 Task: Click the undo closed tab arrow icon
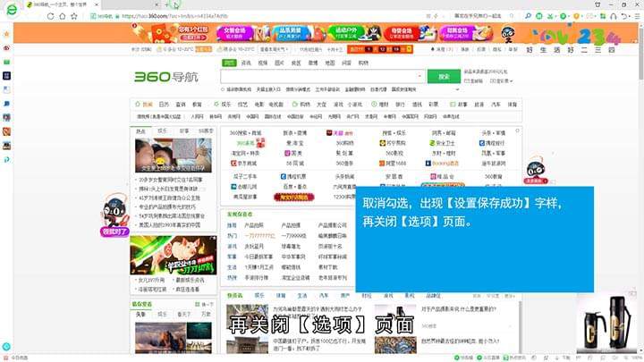(x=624, y=16)
